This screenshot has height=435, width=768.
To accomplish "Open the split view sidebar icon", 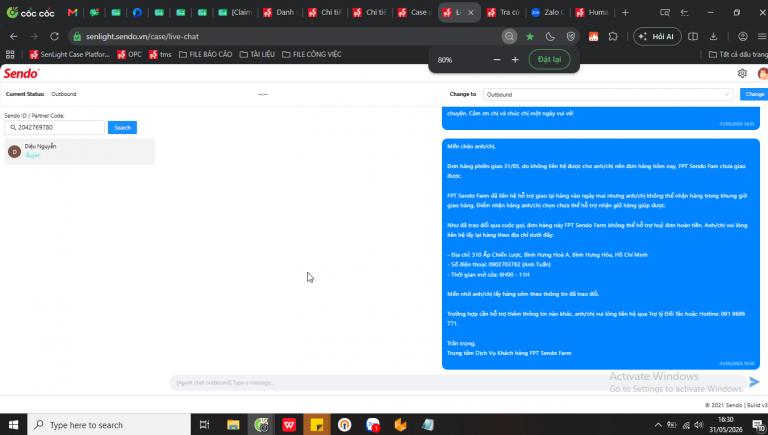I will (x=693, y=36).
